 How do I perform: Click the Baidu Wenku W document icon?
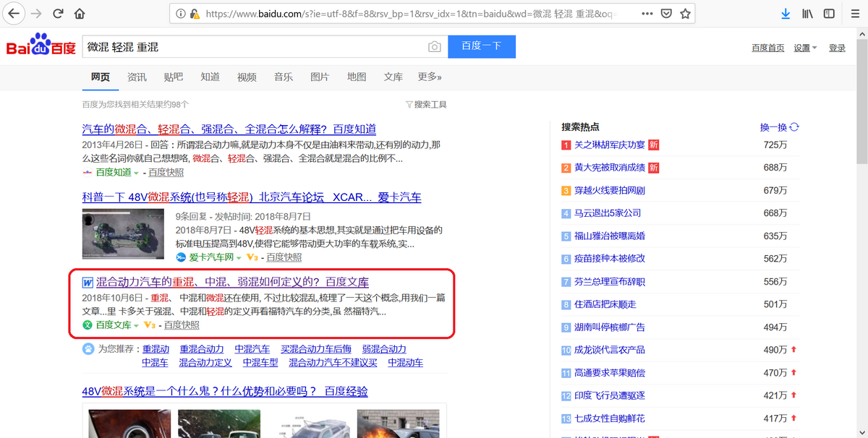88,282
